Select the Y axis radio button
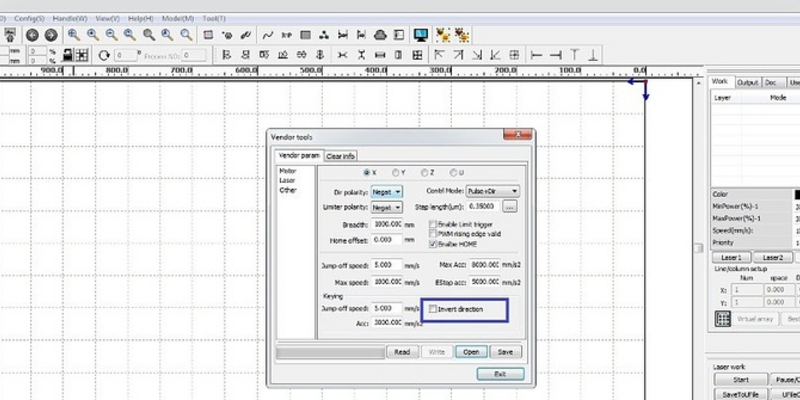 click(x=395, y=172)
